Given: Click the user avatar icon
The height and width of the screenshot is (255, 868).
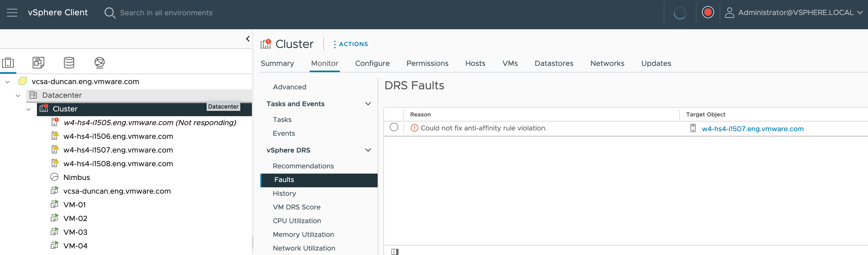Looking at the screenshot, I should click(729, 13).
